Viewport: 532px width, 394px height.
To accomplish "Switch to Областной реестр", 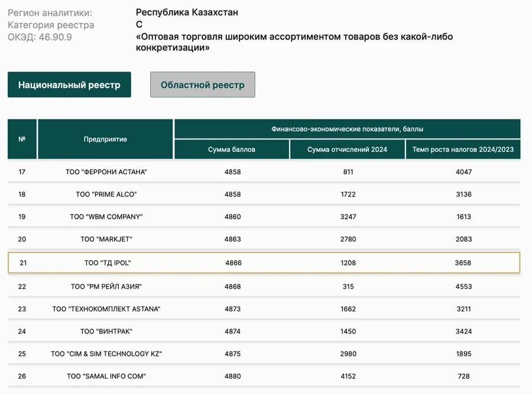I will pos(203,85).
